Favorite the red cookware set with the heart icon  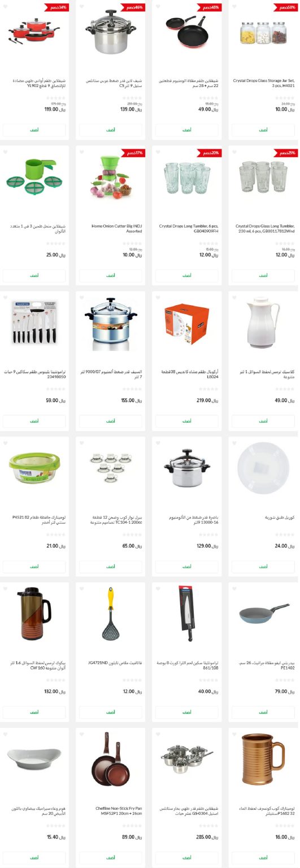[x=6, y=7]
